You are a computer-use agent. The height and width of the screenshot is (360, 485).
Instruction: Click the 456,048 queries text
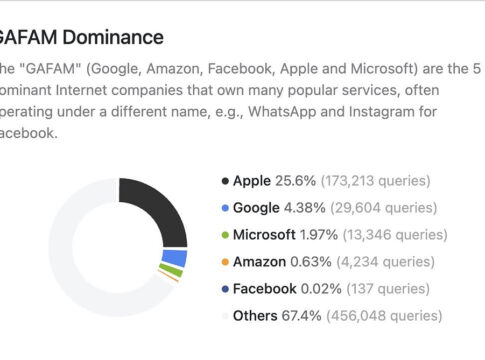[384, 316]
